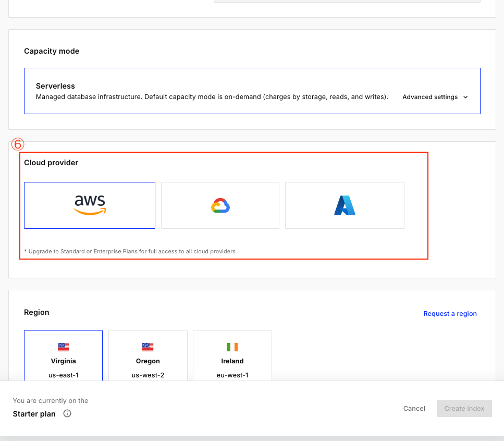Click the Starter plan label
The image size is (504, 441).
34,414
